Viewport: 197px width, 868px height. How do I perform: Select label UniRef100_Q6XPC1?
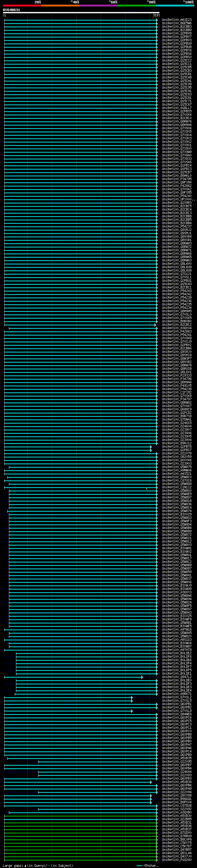coord(176,728)
